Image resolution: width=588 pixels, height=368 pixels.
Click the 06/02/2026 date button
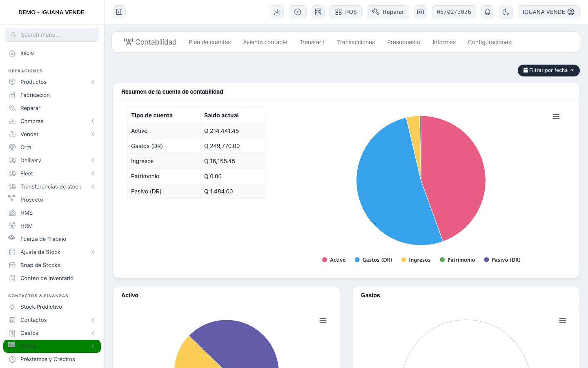454,12
